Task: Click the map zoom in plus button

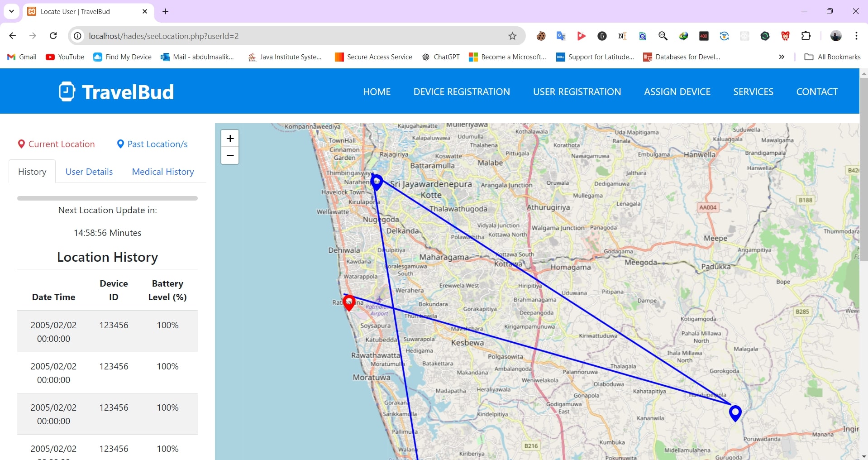Action: tap(230, 139)
